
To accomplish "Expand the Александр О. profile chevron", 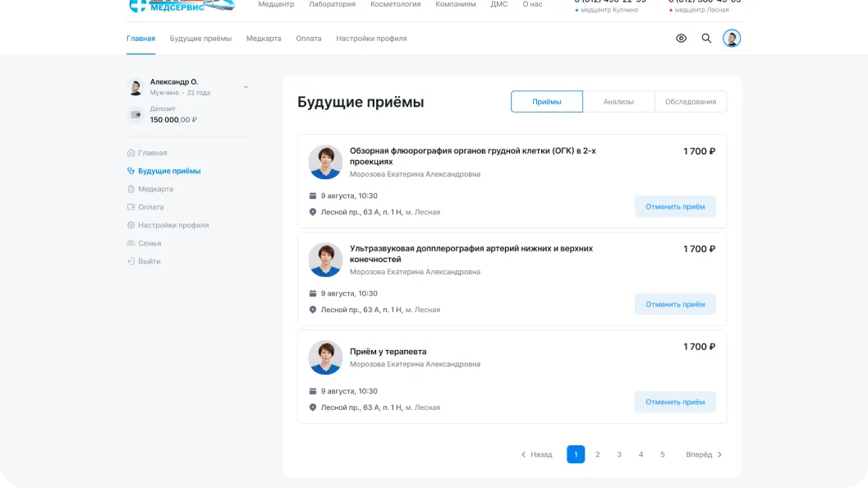I will [x=246, y=87].
